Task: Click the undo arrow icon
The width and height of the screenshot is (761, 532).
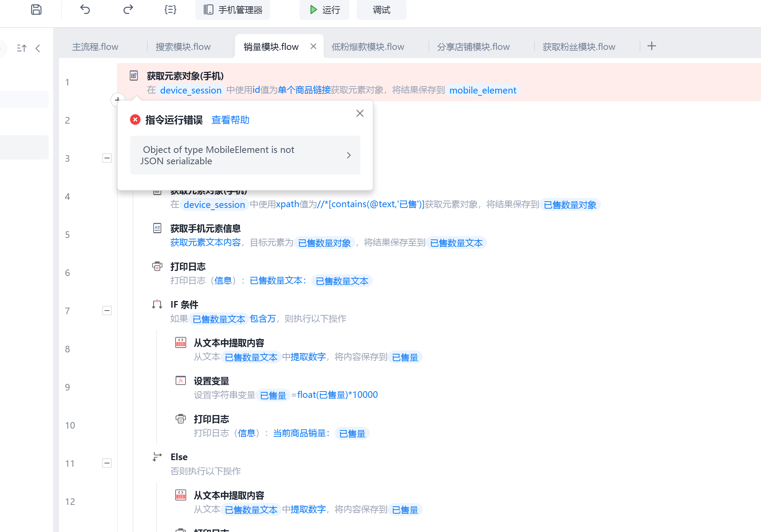Action: tap(85, 10)
